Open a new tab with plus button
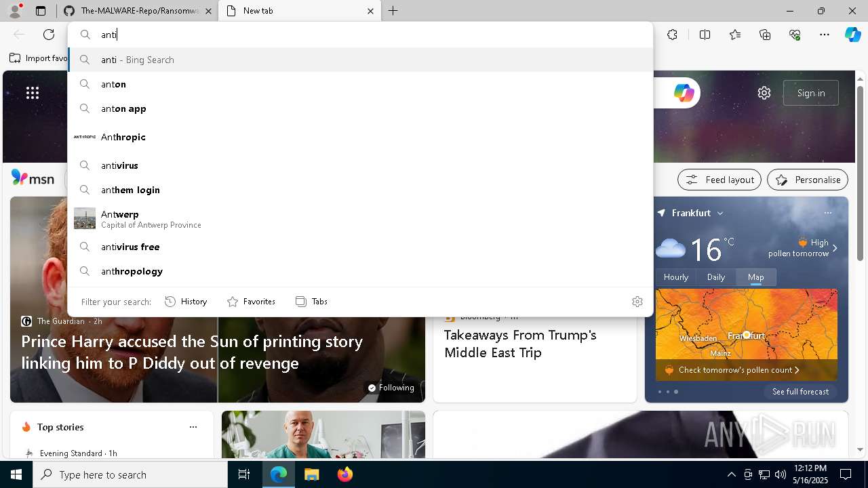This screenshot has width=868, height=488. click(x=393, y=11)
